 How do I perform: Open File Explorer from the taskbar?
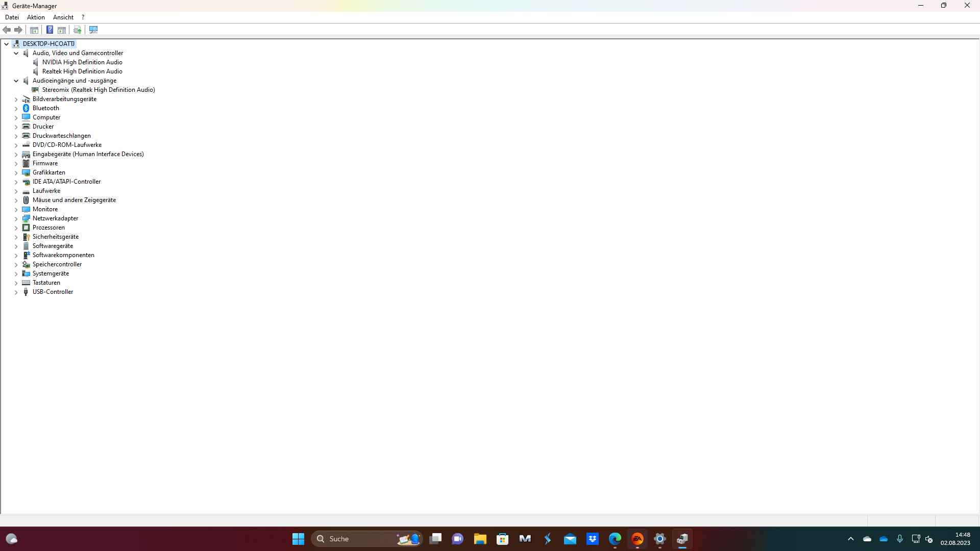coord(480,539)
